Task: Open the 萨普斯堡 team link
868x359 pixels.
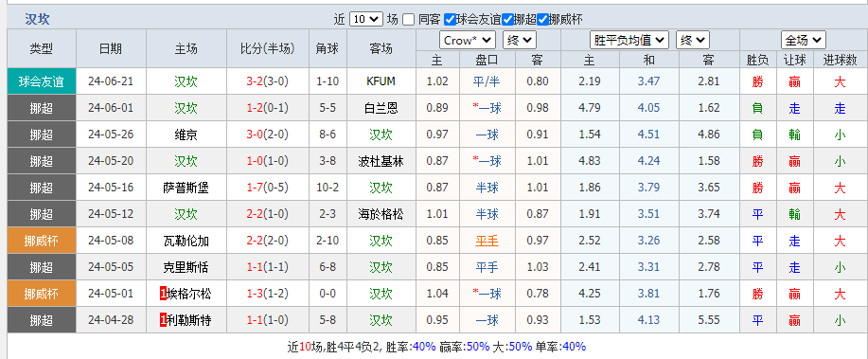Action: tap(186, 188)
